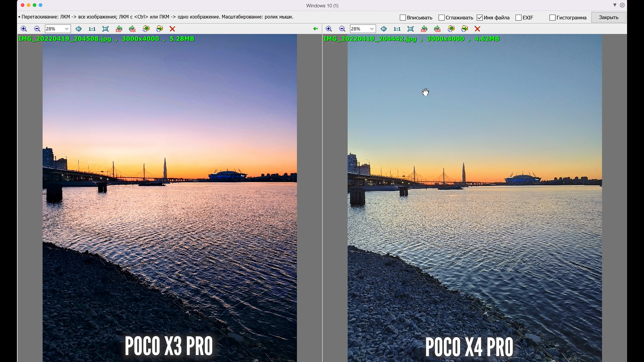Load previous file in right pane

tap(451, 29)
